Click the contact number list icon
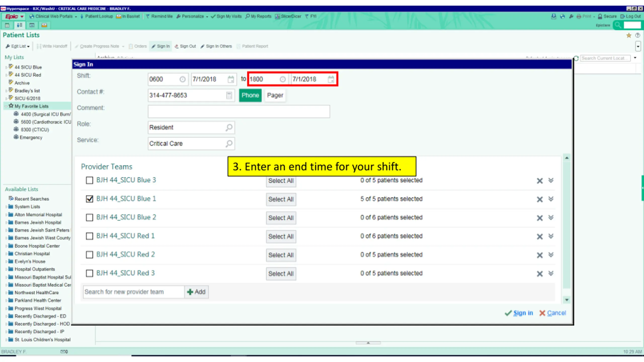Viewport: 644px width, 362px height. [x=229, y=96]
